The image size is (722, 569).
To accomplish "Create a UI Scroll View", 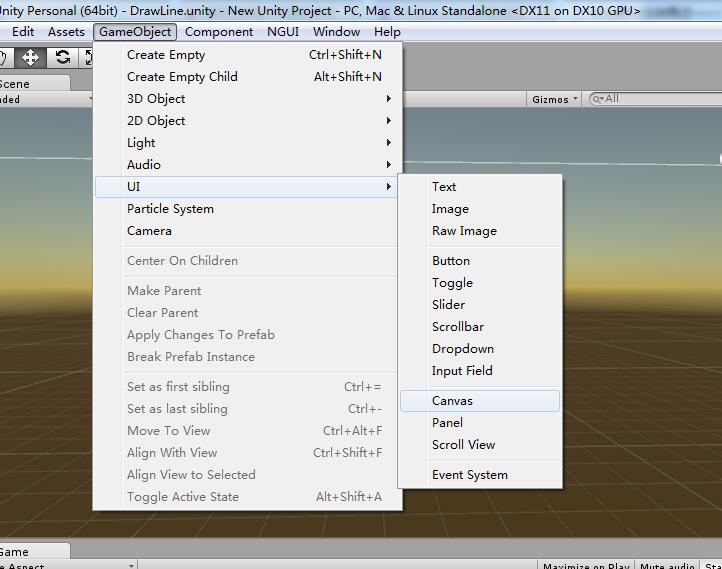I will (x=480, y=445).
